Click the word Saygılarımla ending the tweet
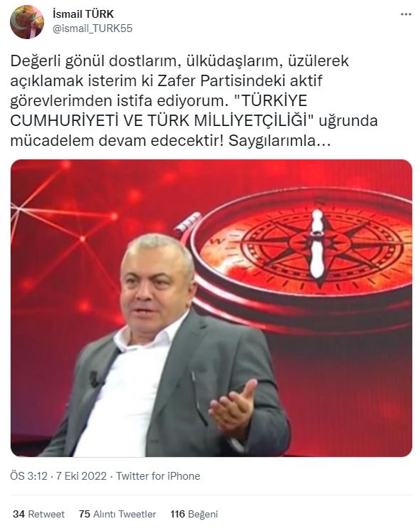Screen dimensions: 420x531 [x=280, y=141]
